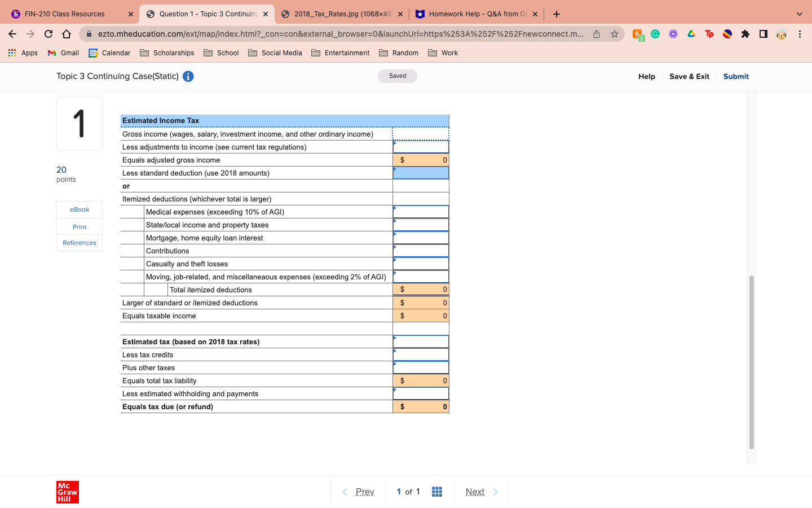Image resolution: width=812 pixels, height=508 pixels.
Task: Open the tab search chevron at top right
Action: [x=800, y=14]
